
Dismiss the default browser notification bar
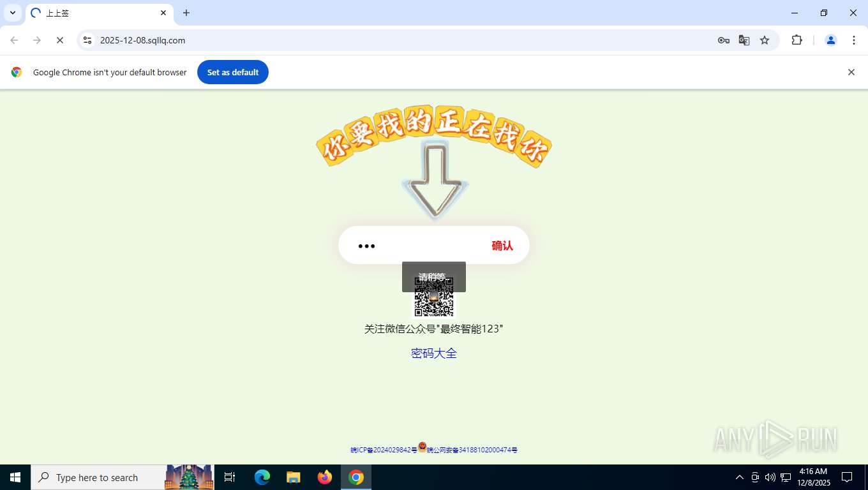(851, 72)
